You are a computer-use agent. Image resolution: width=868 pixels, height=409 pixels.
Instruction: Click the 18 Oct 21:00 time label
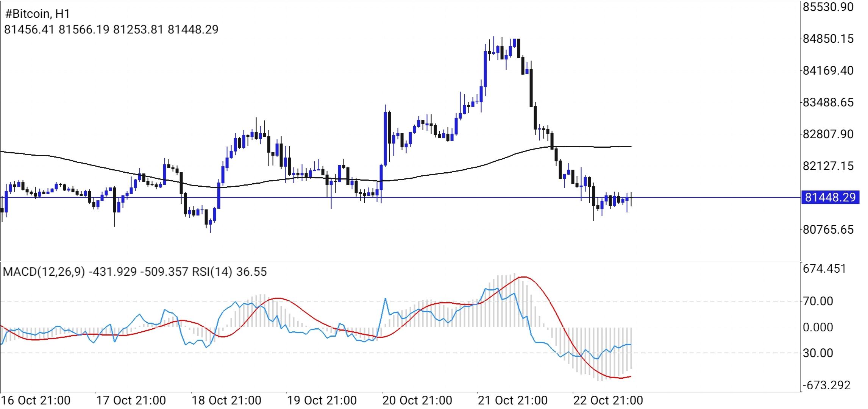pyautogui.click(x=226, y=400)
